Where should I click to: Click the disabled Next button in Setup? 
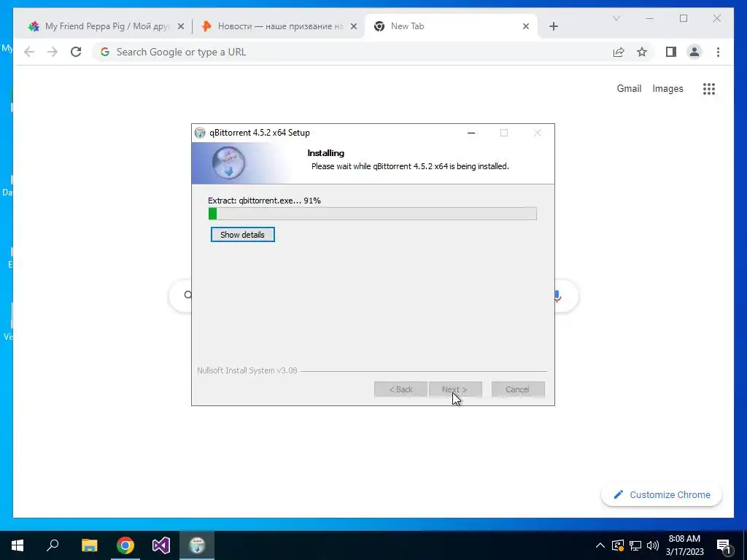(x=455, y=389)
